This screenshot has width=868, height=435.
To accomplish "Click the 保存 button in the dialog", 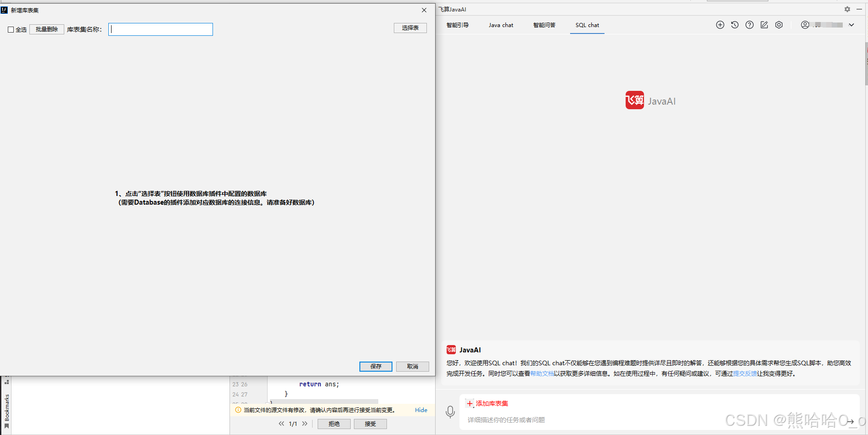I will [376, 366].
